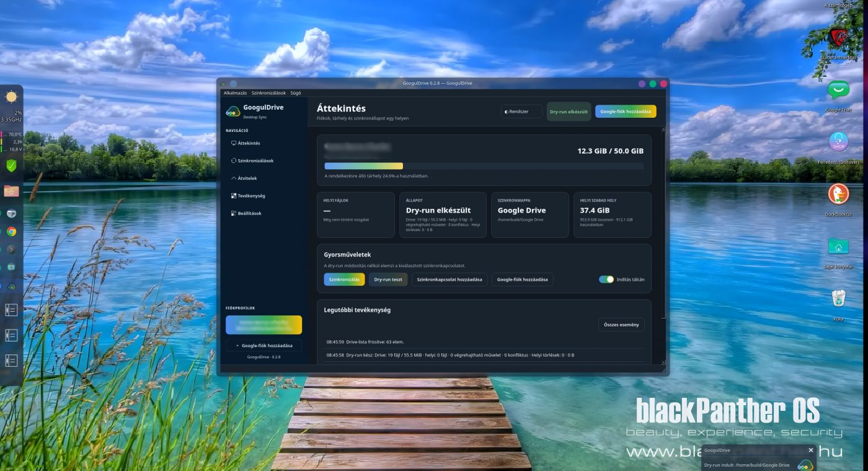Click Szinkronkapcsolat hozzáadása button

pyautogui.click(x=449, y=280)
